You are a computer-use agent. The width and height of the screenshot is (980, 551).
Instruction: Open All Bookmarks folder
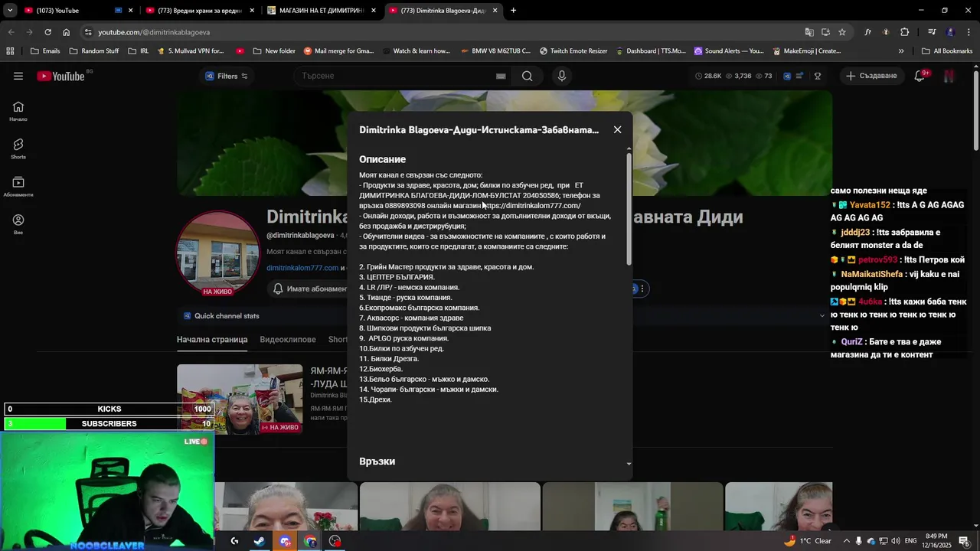tap(947, 51)
